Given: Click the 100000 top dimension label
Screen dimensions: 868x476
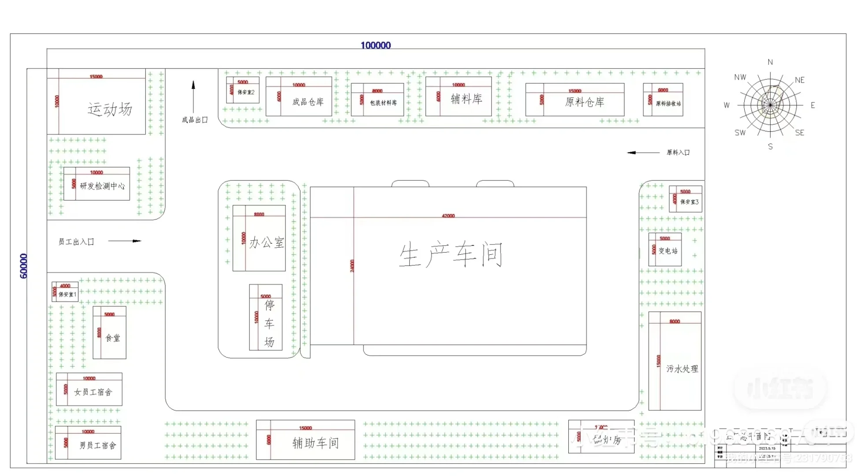Looking at the screenshot, I should click(x=375, y=45).
